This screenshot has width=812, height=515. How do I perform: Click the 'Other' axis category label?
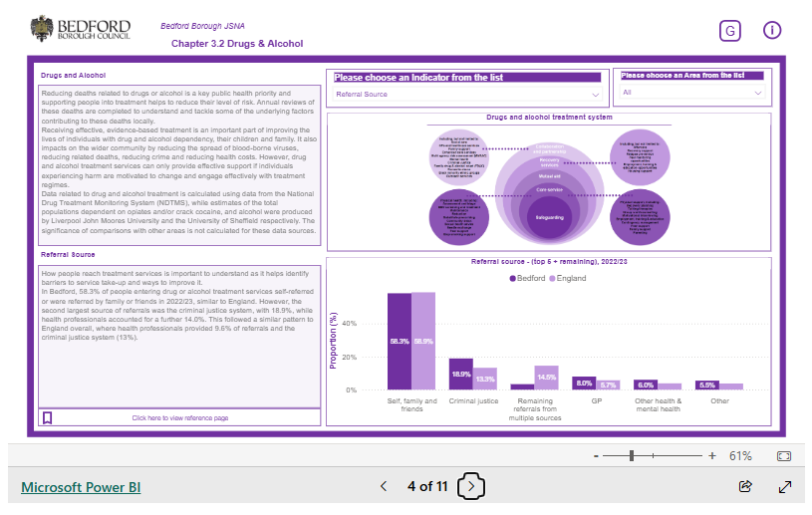pyautogui.click(x=719, y=401)
